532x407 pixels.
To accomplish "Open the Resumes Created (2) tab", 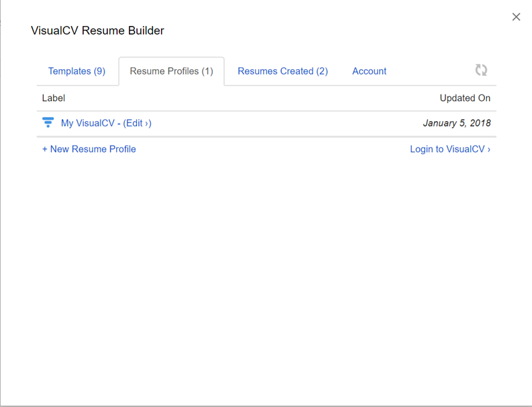I will click(283, 71).
